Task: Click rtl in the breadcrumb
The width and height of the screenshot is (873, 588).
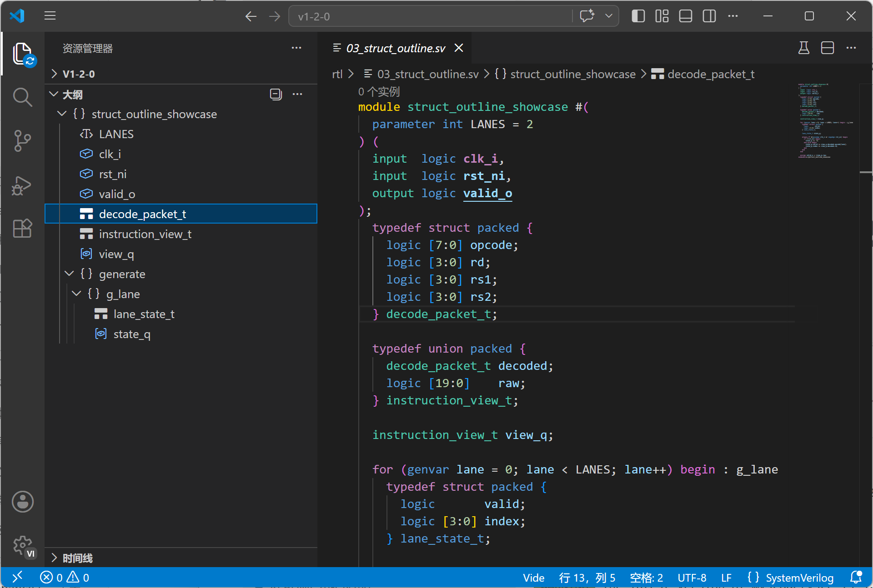Action: tap(337, 74)
